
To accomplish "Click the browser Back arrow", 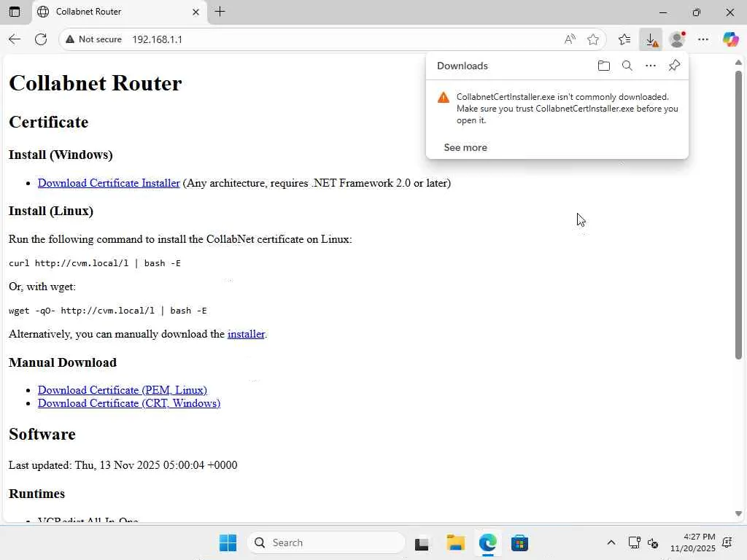I will (15, 39).
